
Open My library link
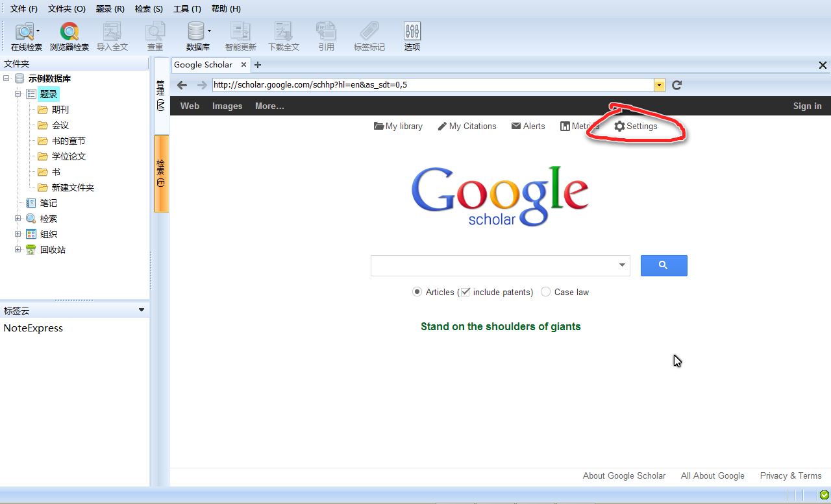coord(398,126)
